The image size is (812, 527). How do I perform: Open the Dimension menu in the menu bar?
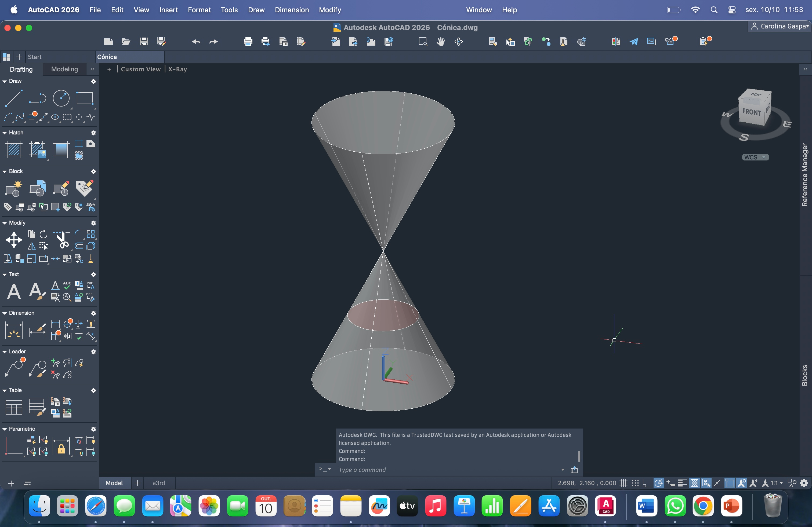click(292, 10)
